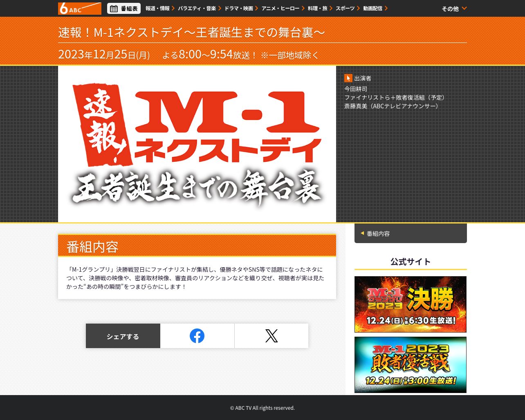Click the chevron after 動画配信
This screenshot has height=420, width=525.
click(386, 8)
